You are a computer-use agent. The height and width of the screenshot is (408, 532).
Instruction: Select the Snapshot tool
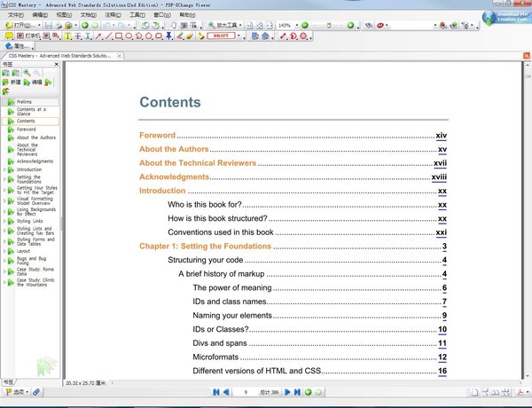[184, 26]
